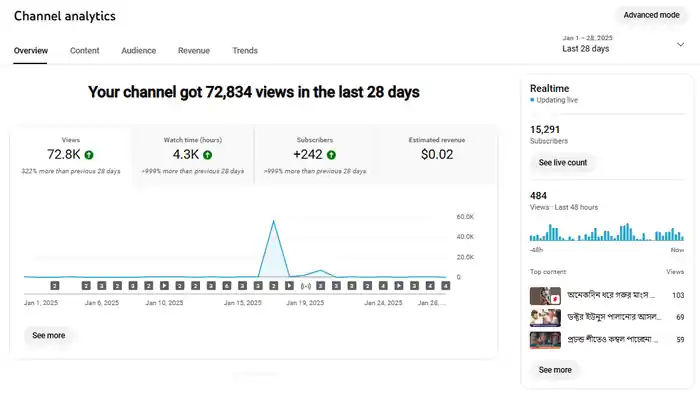Click the video title starting with প্রচন্ড শীতেও

point(612,339)
